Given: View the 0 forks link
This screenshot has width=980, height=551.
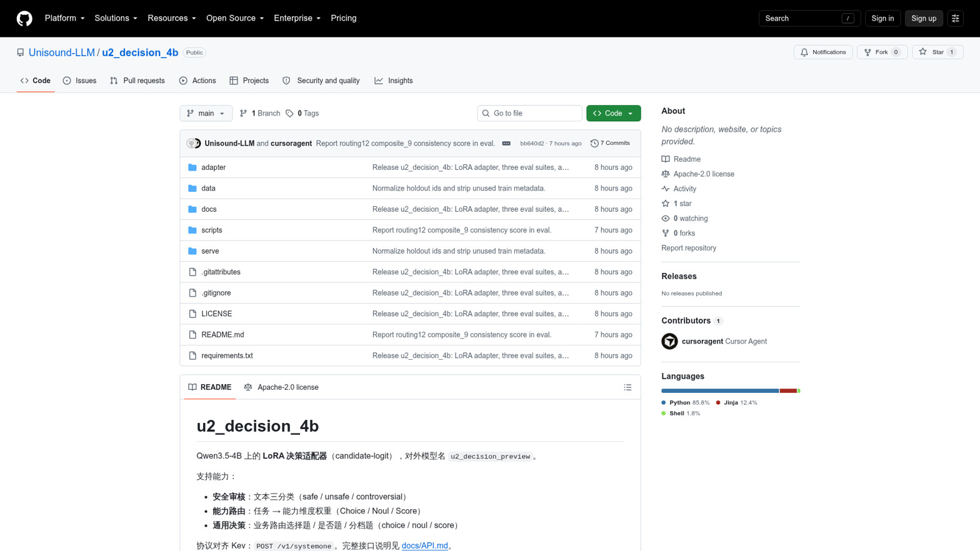Looking at the screenshot, I should coord(678,233).
